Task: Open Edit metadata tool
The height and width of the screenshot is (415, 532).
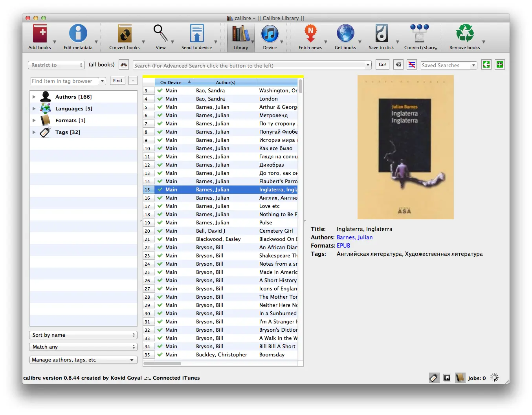Action: pos(78,34)
